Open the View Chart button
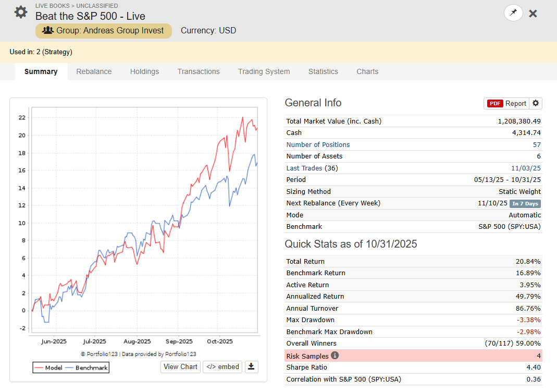This screenshot has height=392, width=557. (x=180, y=367)
